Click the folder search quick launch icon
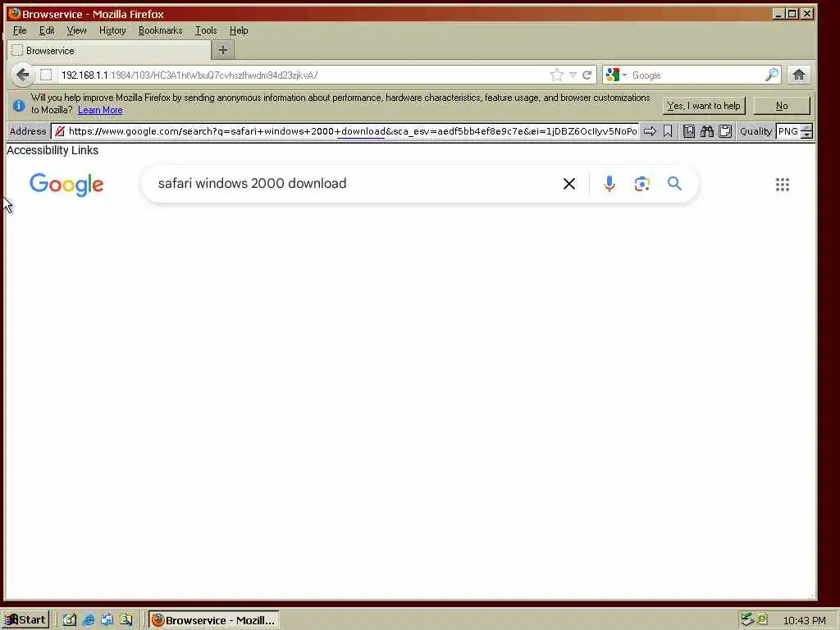This screenshot has width=840, height=630. (x=126, y=620)
